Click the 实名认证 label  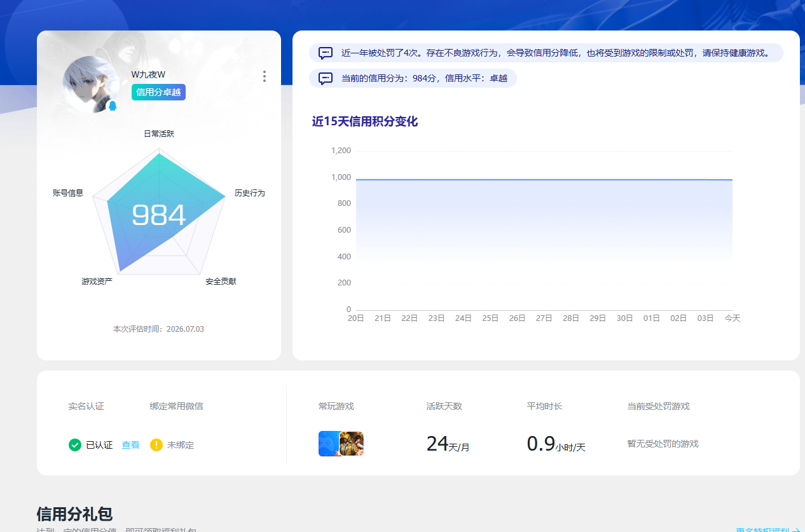coord(86,406)
